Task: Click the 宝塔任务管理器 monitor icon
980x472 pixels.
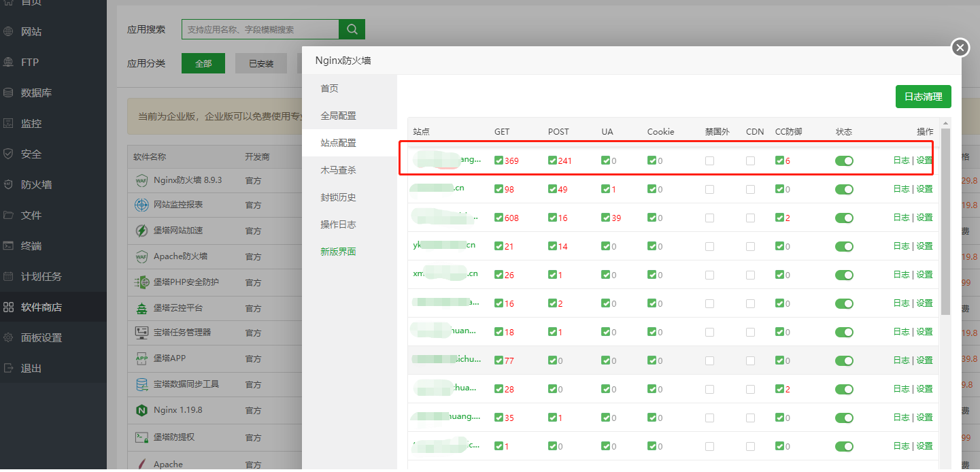Action: pos(141,333)
